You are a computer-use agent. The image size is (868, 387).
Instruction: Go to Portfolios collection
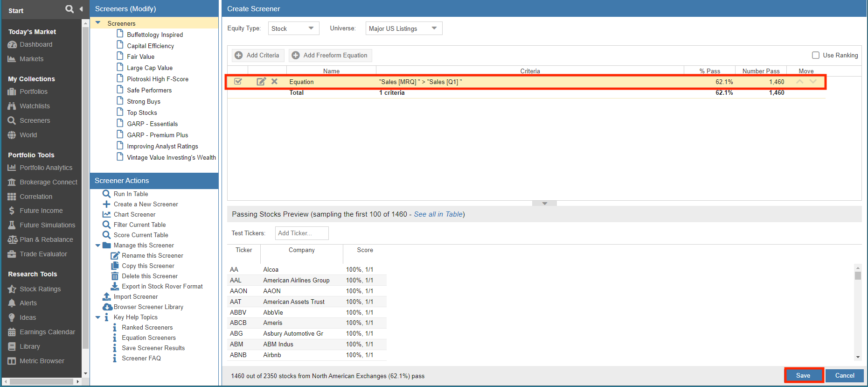tap(33, 91)
